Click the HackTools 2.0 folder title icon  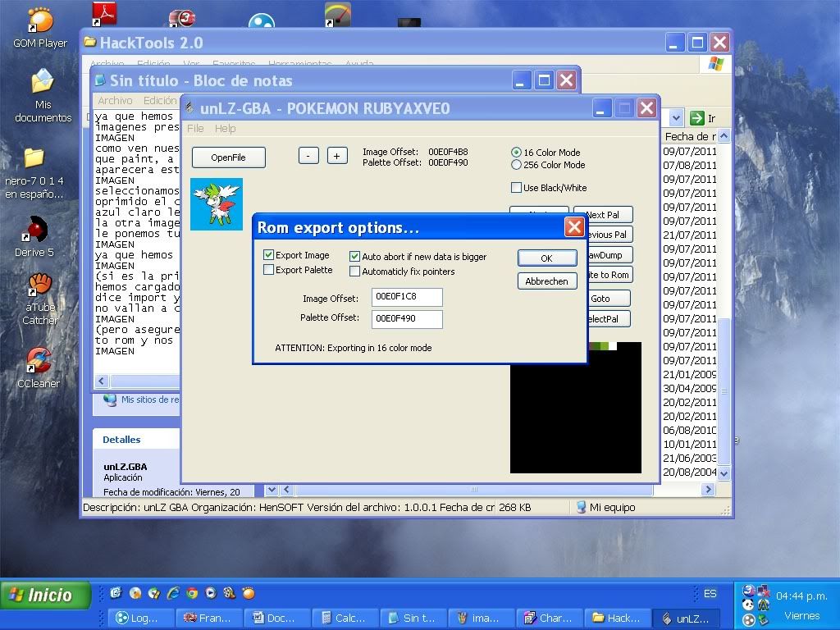coord(90,42)
